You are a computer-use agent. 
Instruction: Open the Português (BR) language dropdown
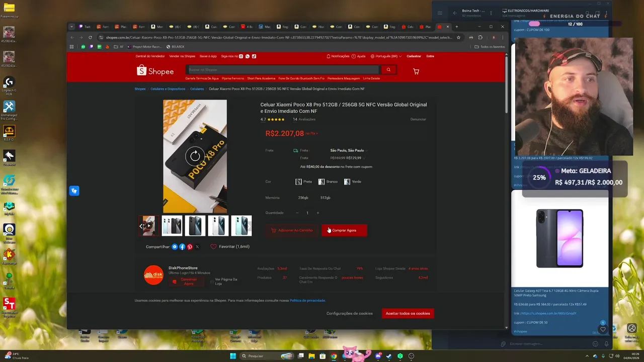coord(386,56)
